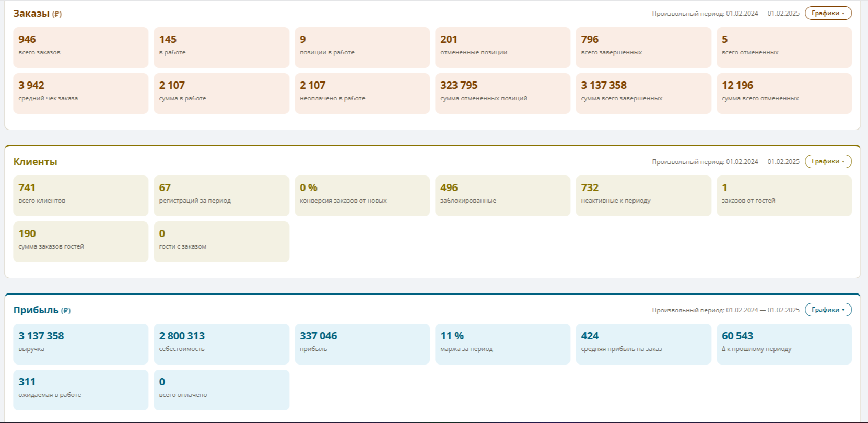
Task: Select the 'себестоимость' card showing 2 800 313
Action: point(221,344)
